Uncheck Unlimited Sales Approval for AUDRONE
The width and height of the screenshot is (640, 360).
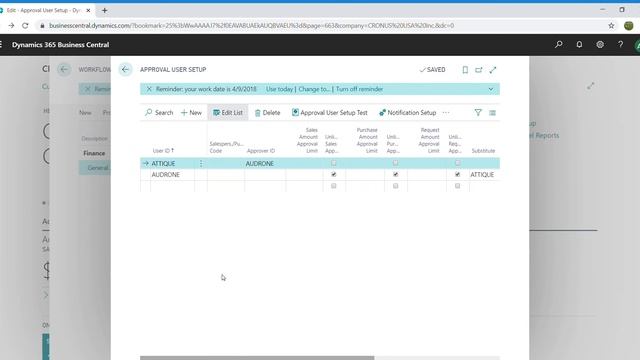click(334, 175)
